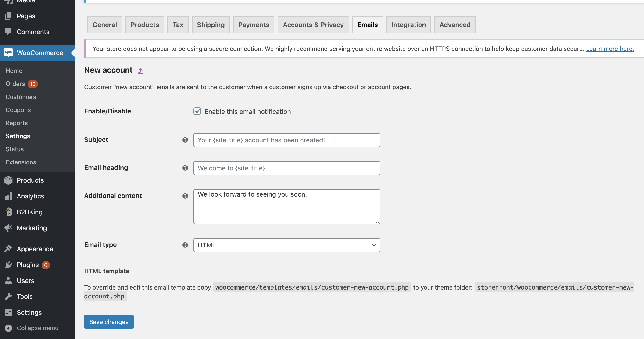Follow the Learn more here link
This screenshot has height=339, width=644.
[x=610, y=49]
